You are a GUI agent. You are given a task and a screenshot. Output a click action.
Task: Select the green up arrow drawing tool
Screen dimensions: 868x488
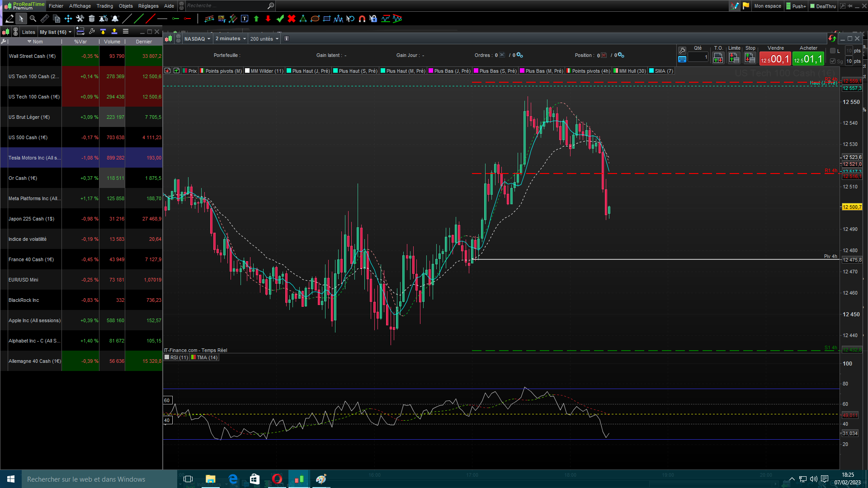pyautogui.click(x=256, y=19)
